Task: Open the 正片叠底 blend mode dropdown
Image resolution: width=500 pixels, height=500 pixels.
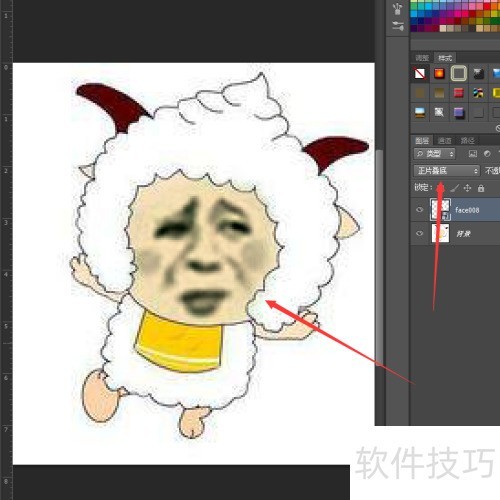Action: pos(447,171)
